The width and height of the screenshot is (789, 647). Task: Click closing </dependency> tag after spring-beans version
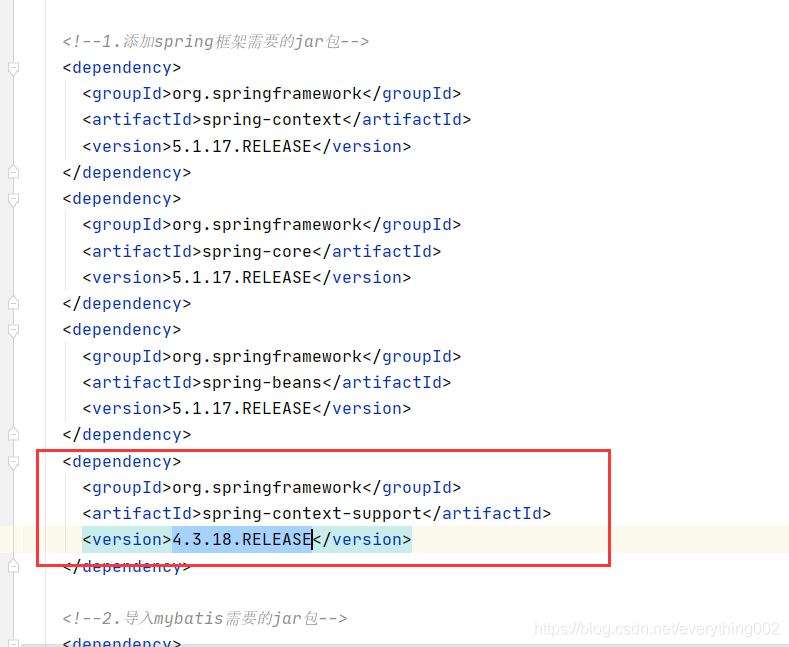127,435
